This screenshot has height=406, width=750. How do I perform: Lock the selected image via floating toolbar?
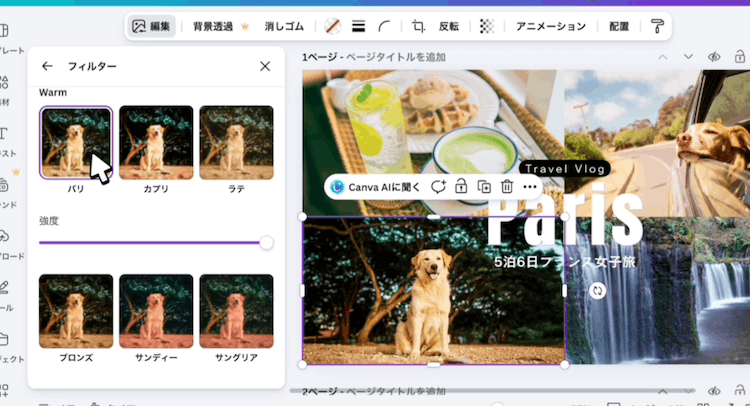[x=461, y=187]
